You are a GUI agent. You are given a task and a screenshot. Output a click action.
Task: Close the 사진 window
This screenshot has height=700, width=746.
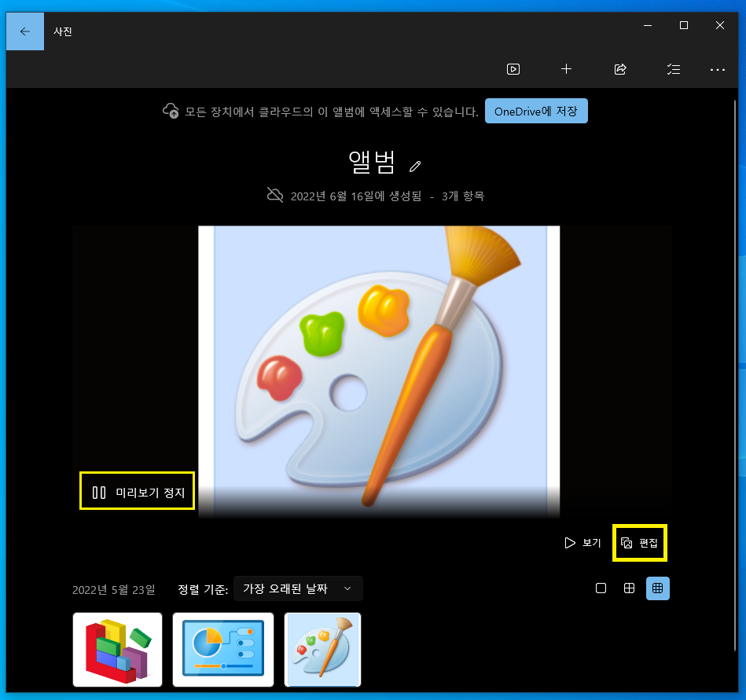[x=720, y=25]
